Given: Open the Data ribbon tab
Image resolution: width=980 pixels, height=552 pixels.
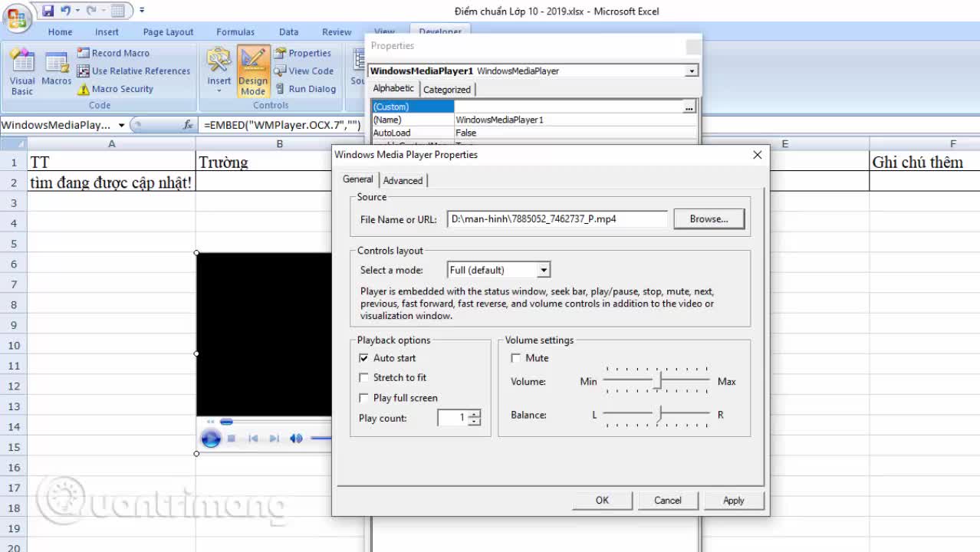Looking at the screenshot, I should point(289,32).
